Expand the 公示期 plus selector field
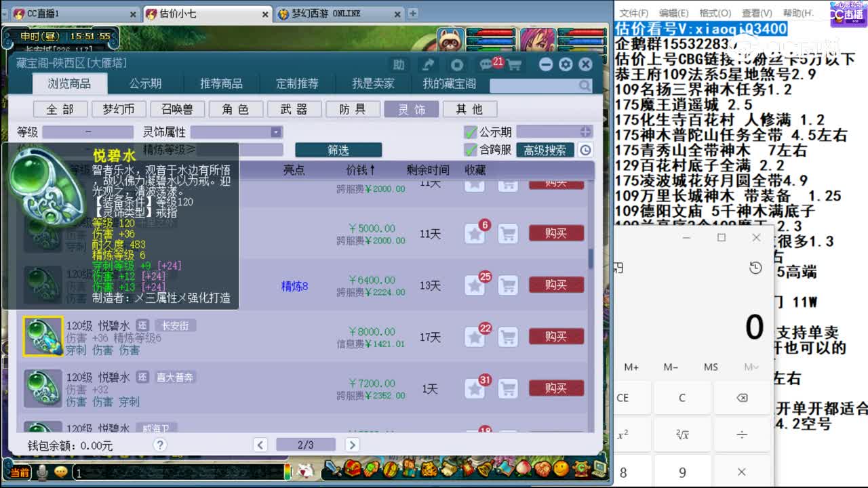Viewport: 868px width, 488px height. 554,131
